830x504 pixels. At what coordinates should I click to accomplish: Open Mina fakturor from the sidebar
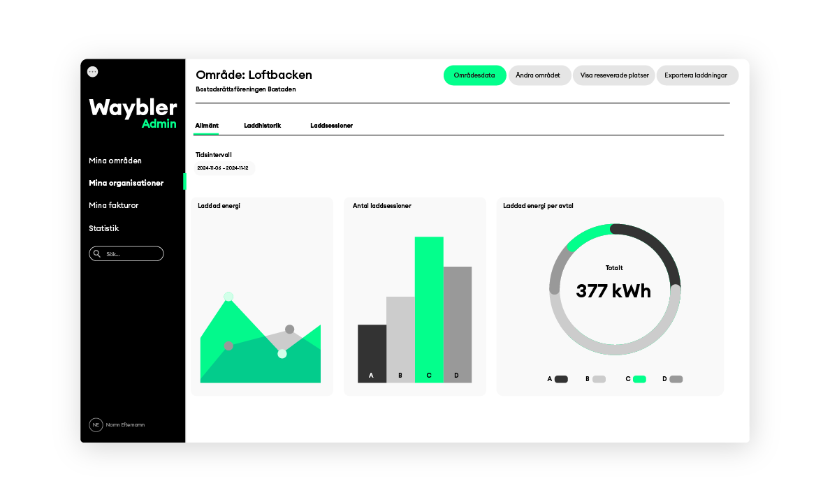[114, 205]
